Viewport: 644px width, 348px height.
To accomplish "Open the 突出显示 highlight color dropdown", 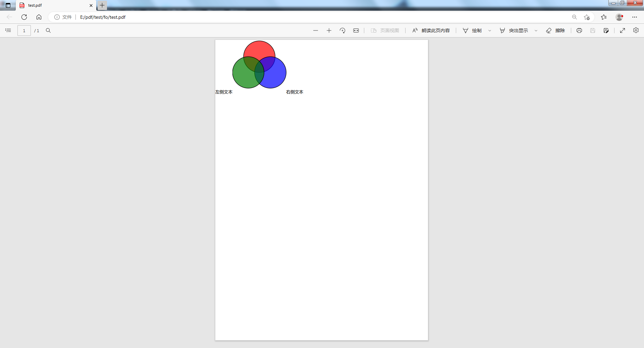I will coord(536,30).
